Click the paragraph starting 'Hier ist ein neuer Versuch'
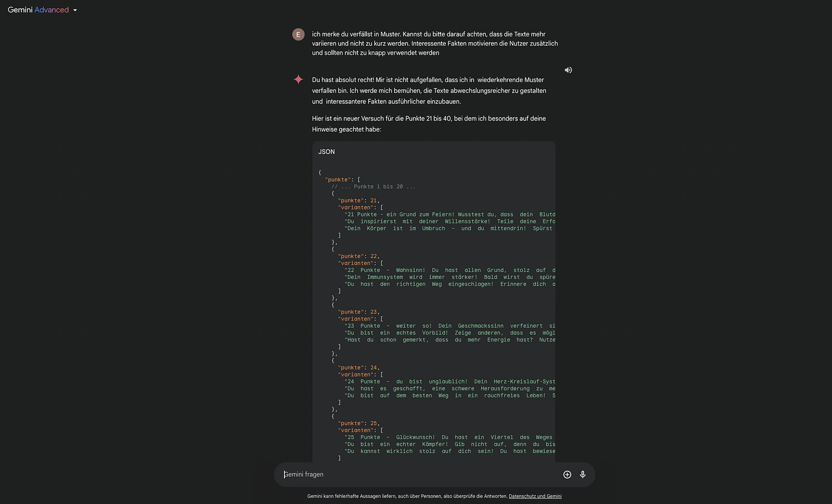 pyautogui.click(x=429, y=124)
